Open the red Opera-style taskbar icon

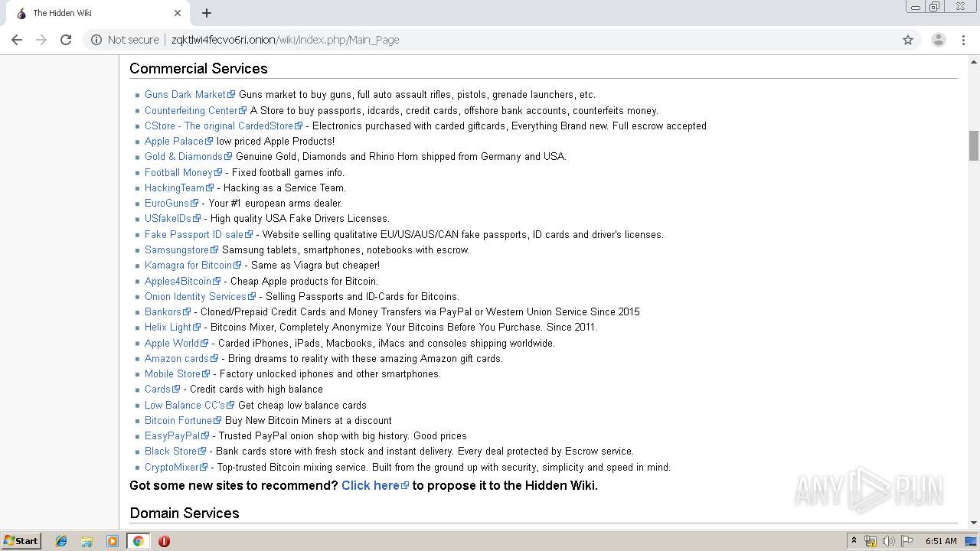[164, 541]
